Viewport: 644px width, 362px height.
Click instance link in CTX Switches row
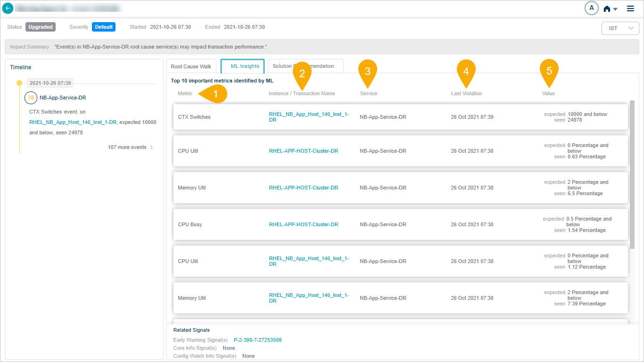[309, 116]
